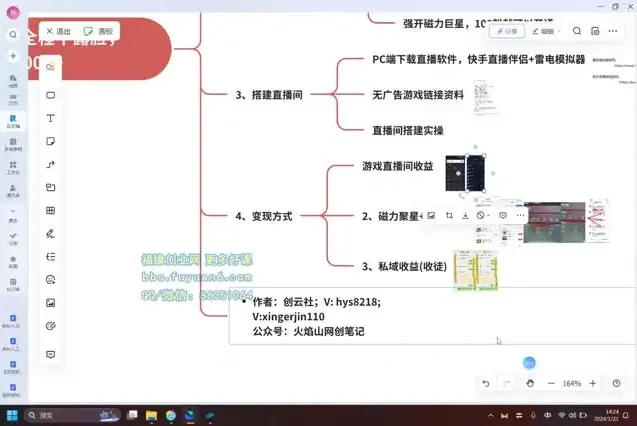
Task: Click the search icon in left sidebar
Action: [13, 34]
